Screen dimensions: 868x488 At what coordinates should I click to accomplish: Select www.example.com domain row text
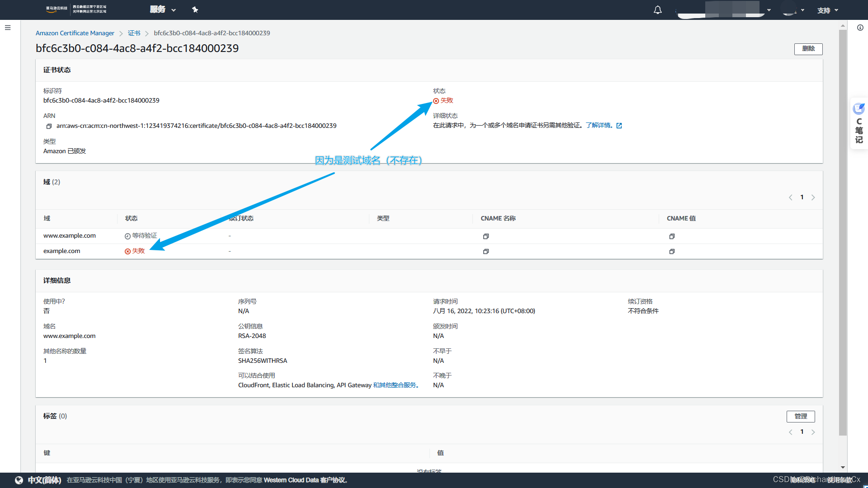click(x=70, y=235)
